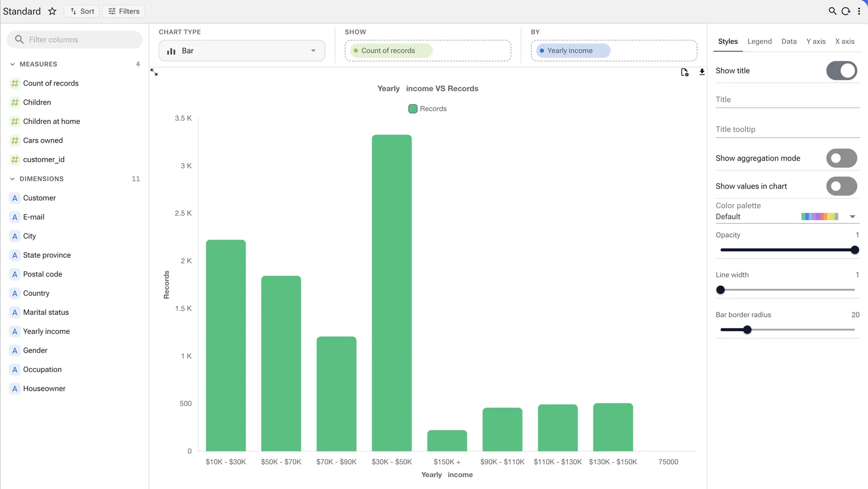Viewport: 868px width, 489px height.
Task: Click the Title input field
Action: click(787, 100)
